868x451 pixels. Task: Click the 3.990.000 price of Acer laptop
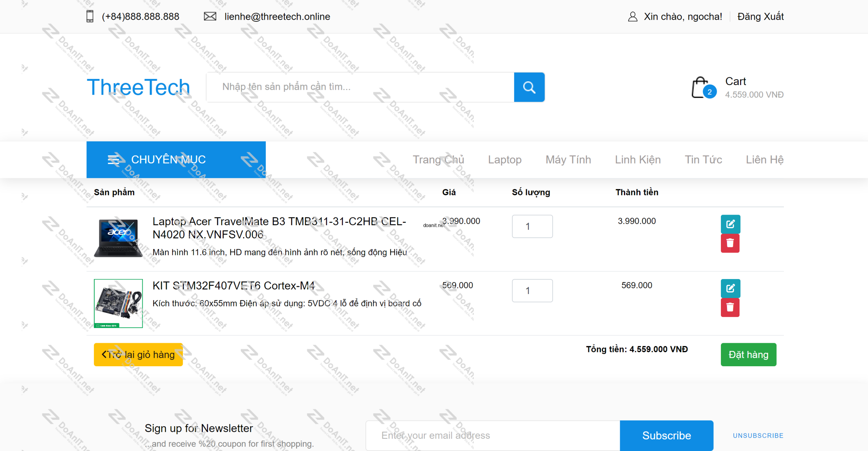(461, 221)
